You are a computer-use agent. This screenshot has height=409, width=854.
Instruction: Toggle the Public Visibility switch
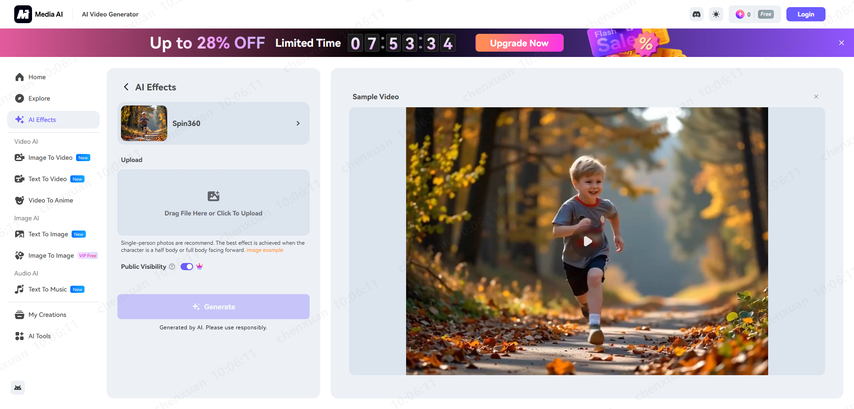point(187,267)
